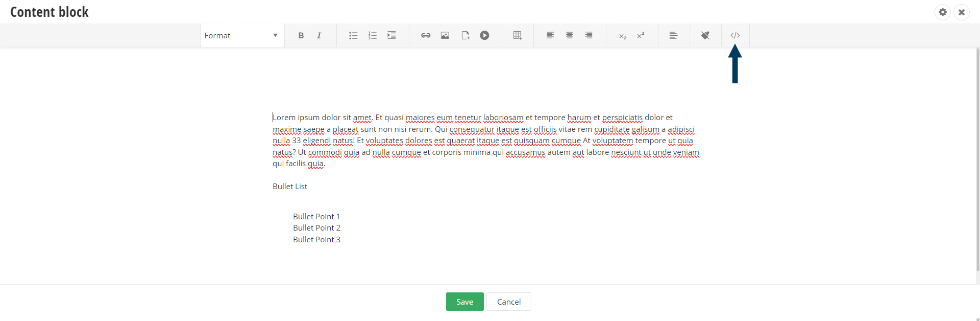Insert a numbered list
Viewport: 980px width, 321px height.
[x=373, y=35]
